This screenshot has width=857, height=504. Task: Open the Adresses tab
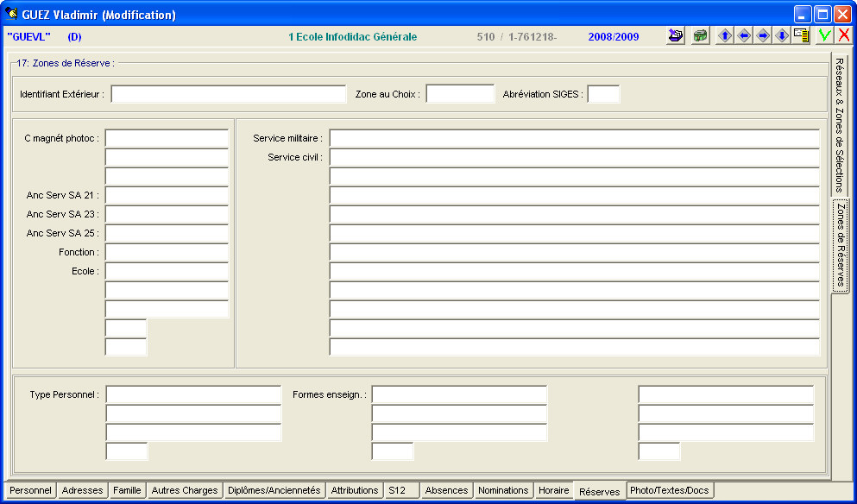pyautogui.click(x=83, y=490)
